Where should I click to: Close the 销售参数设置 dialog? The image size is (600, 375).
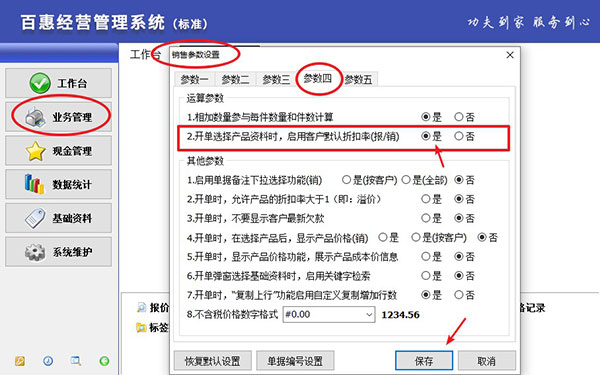(510, 55)
